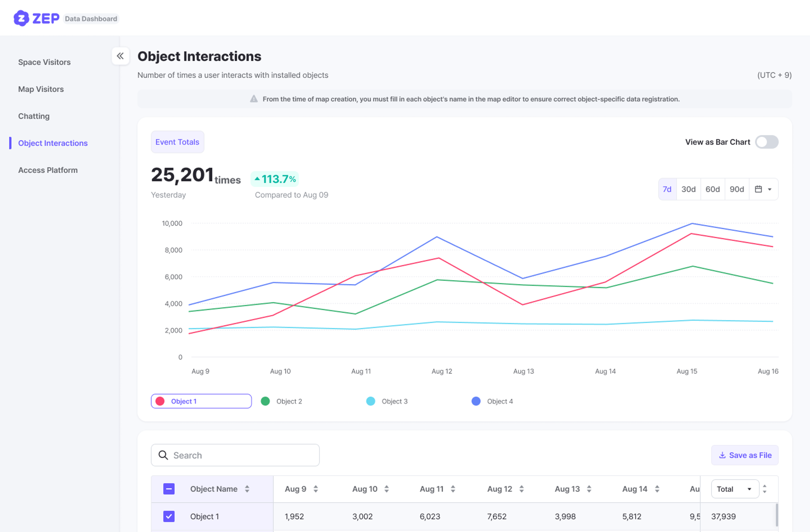Click the header select-all checkbox
The width and height of the screenshot is (810, 532).
click(x=169, y=489)
